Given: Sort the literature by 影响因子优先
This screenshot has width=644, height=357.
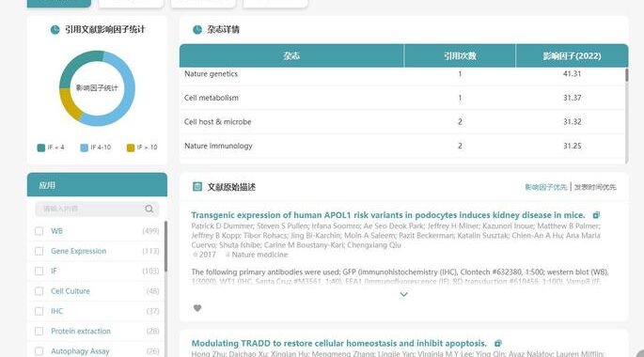Looking at the screenshot, I should (546, 187).
